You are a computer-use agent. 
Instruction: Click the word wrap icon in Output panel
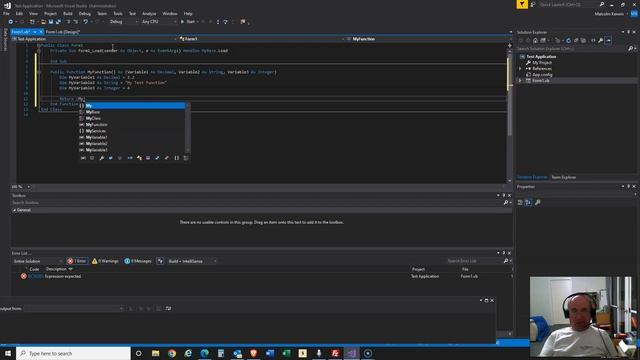click(168, 309)
